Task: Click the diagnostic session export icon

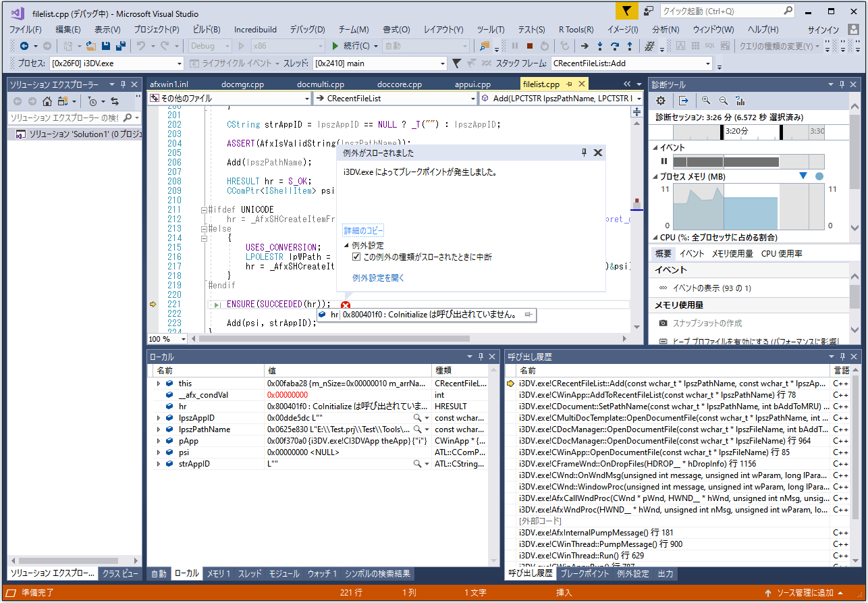Action: [684, 101]
